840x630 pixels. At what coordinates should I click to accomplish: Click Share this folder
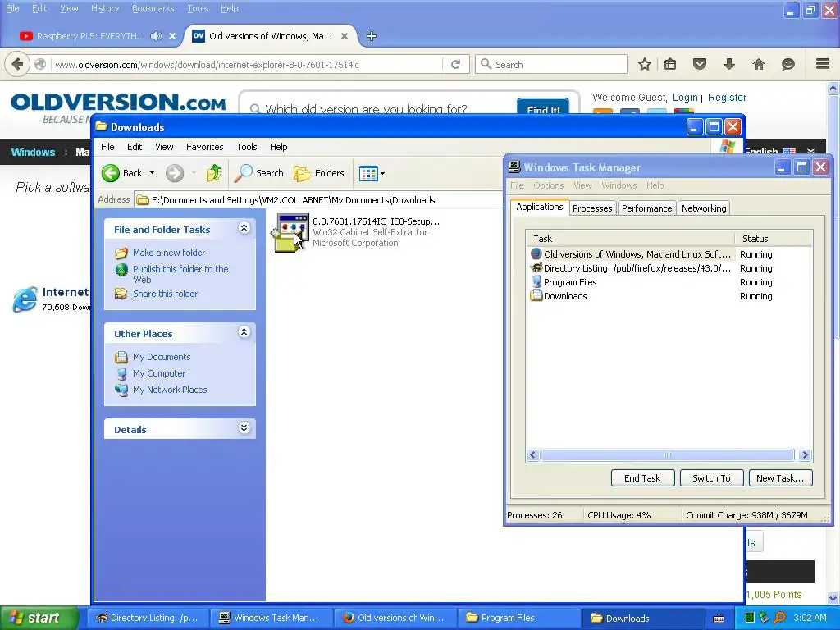point(165,294)
